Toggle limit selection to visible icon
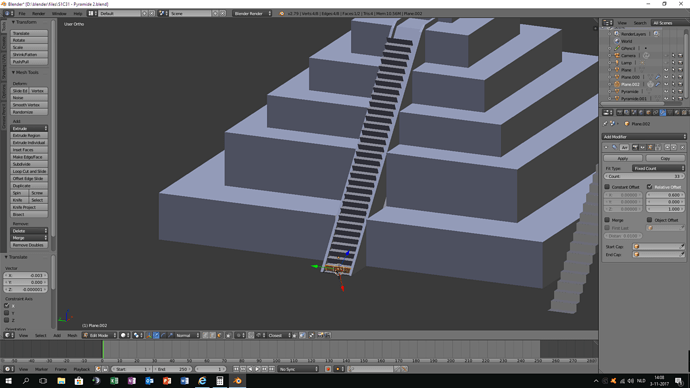This screenshot has width=690, height=388. [x=228, y=335]
